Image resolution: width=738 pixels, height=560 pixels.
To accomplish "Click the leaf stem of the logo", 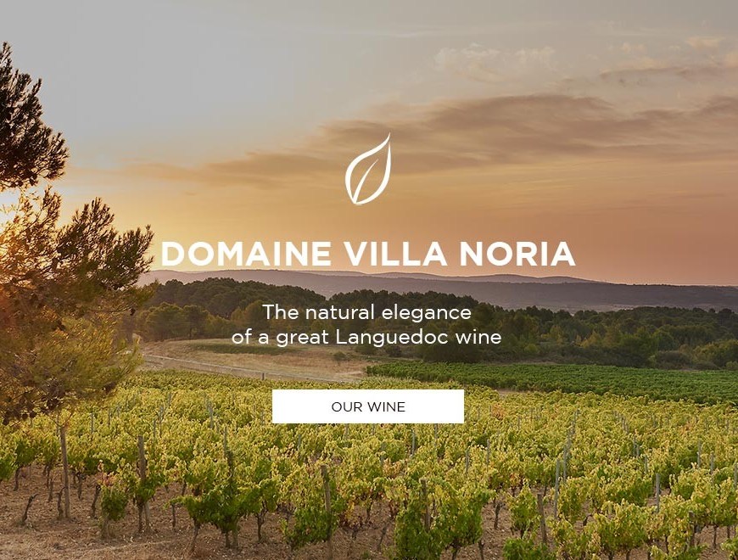I will coord(363,182).
